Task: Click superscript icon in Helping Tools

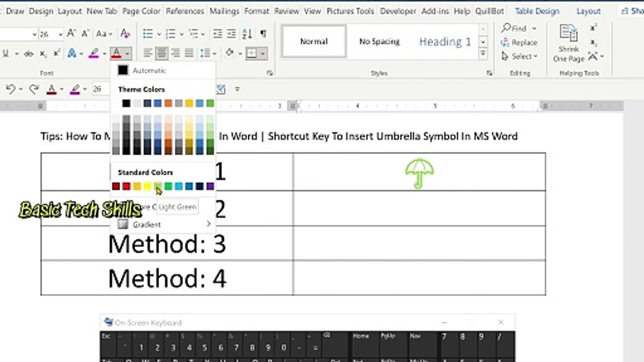Action: [594, 28]
